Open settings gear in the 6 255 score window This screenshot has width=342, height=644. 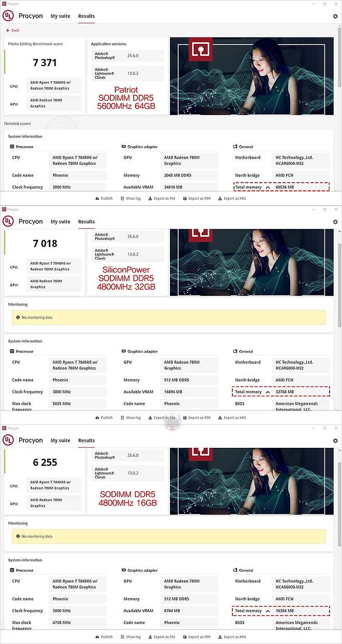click(335, 441)
